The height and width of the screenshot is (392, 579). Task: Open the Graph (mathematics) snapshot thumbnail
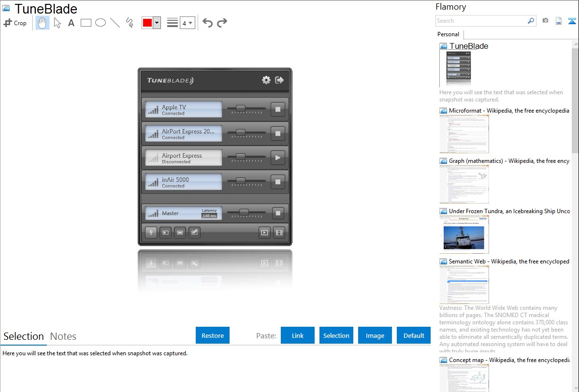click(x=464, y=184)
